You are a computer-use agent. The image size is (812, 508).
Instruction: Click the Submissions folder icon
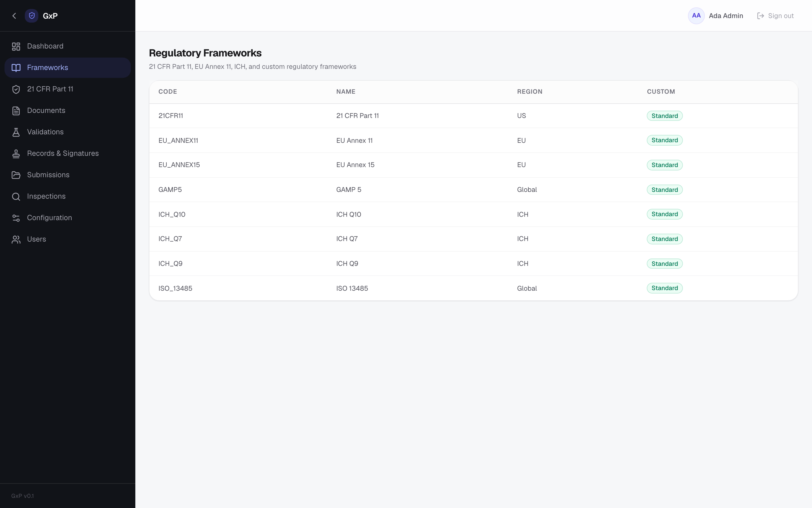click(16, 175)
